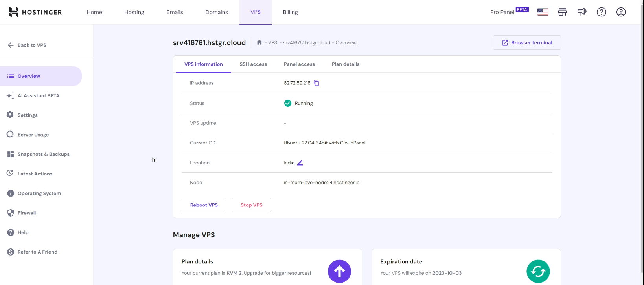The width and height of the screenshot is (644, 285).
Task: Click the Stop VPS button
Action: pos(252,205)
